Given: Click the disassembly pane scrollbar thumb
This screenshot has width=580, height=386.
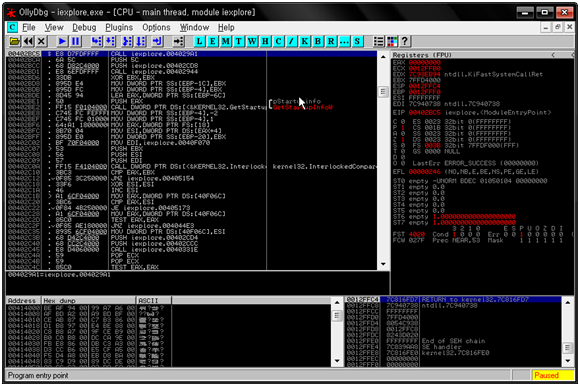Looking at the screenshot, I should 383,91.
